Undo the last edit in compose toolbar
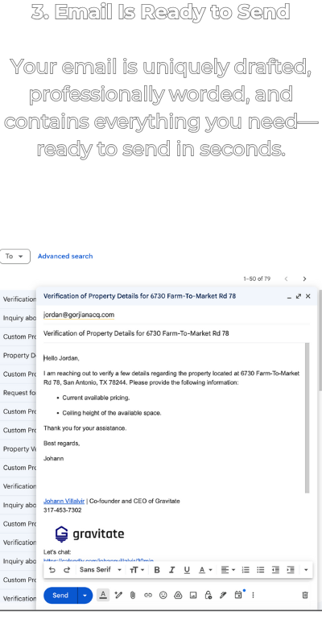Screen dimensions: 322x644 [x=52, y=570]
